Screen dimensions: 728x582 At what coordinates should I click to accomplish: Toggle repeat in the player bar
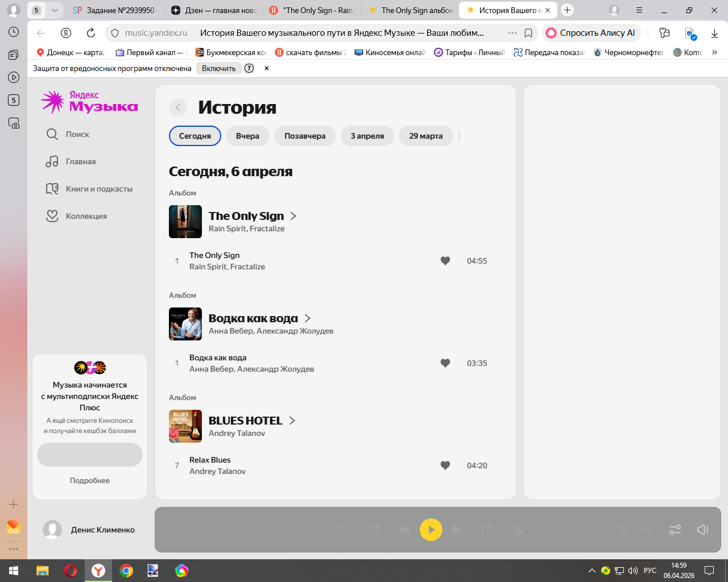(x=488, y=530)
